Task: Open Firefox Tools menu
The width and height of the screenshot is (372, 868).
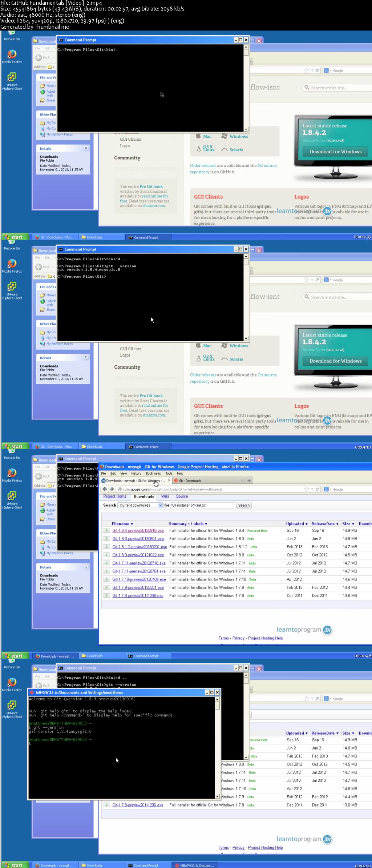Action: [x=169, y=474]
